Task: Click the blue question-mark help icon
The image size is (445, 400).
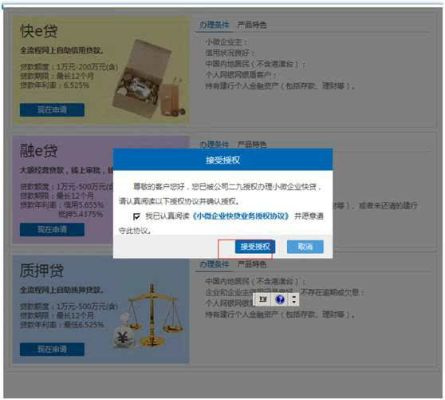Action: point(280,299)
